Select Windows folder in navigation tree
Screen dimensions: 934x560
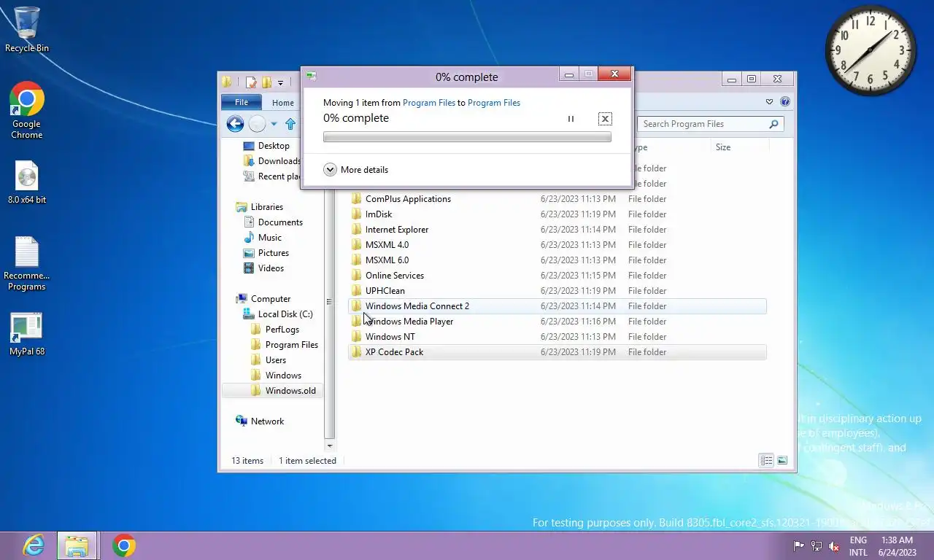276,376
